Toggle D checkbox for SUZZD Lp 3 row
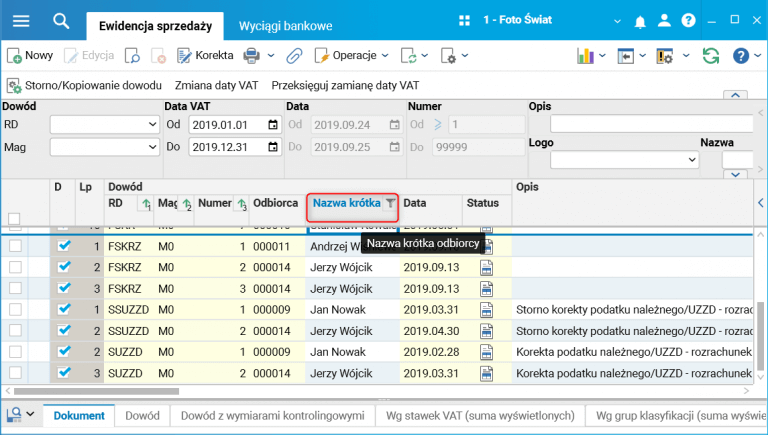 click(x=64, y=373)
